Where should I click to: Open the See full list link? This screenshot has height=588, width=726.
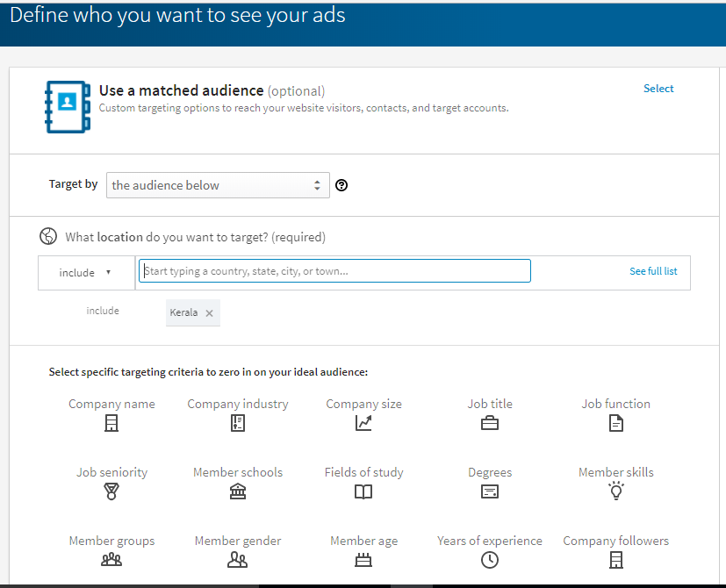tap(653, 271)
